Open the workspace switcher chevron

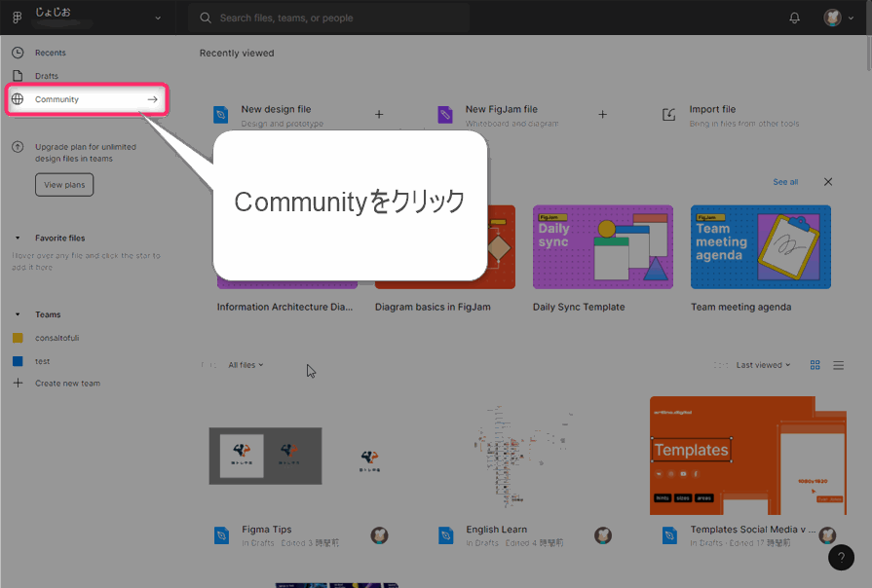(x=158, y=18)
